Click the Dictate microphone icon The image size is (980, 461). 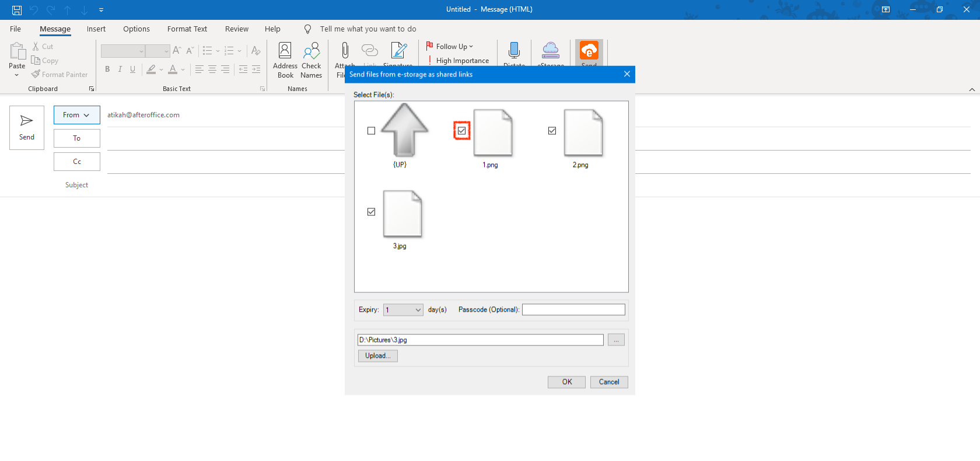point(514,51)
